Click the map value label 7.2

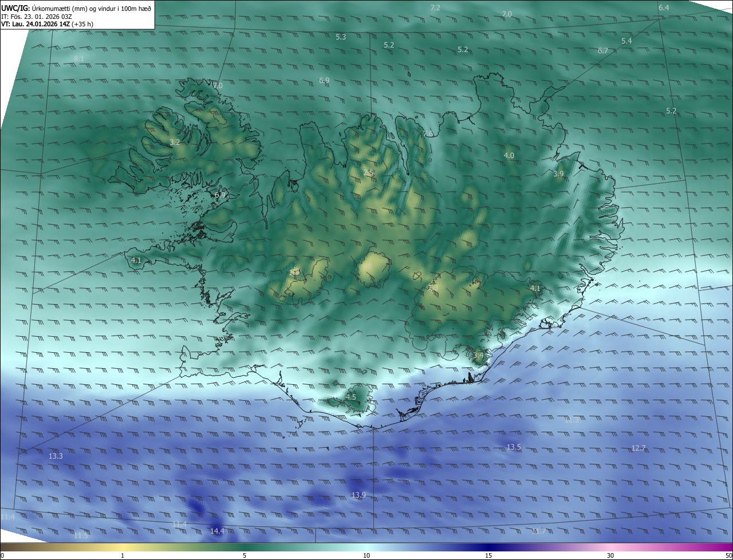tap(435, 7)
